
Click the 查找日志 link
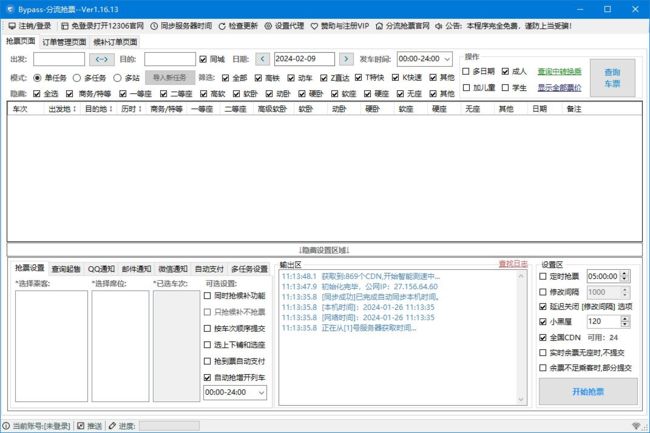point(513,264)
